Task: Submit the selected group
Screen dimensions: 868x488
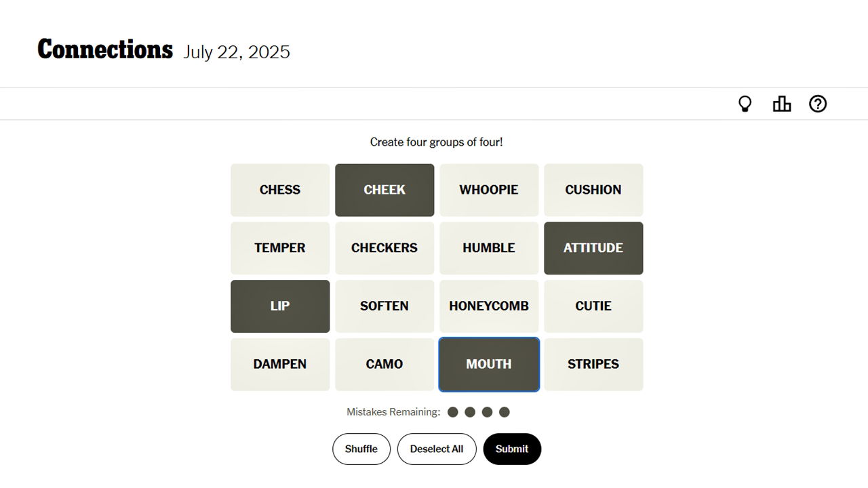Action: (x=512, y=449)
